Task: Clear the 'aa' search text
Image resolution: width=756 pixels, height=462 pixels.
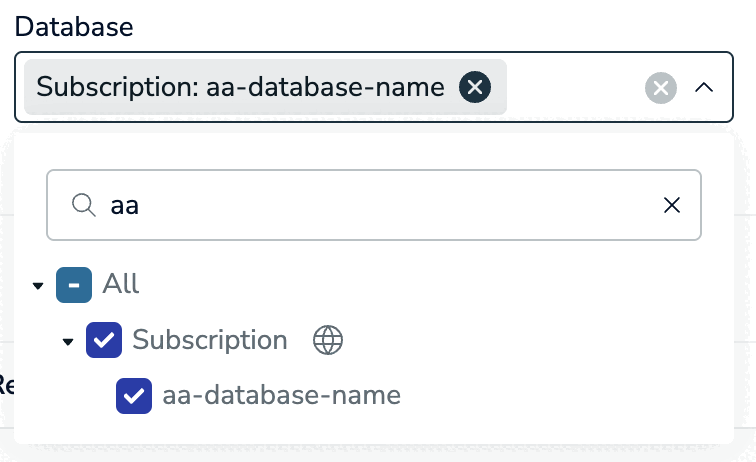Action: tap(672, 205)
